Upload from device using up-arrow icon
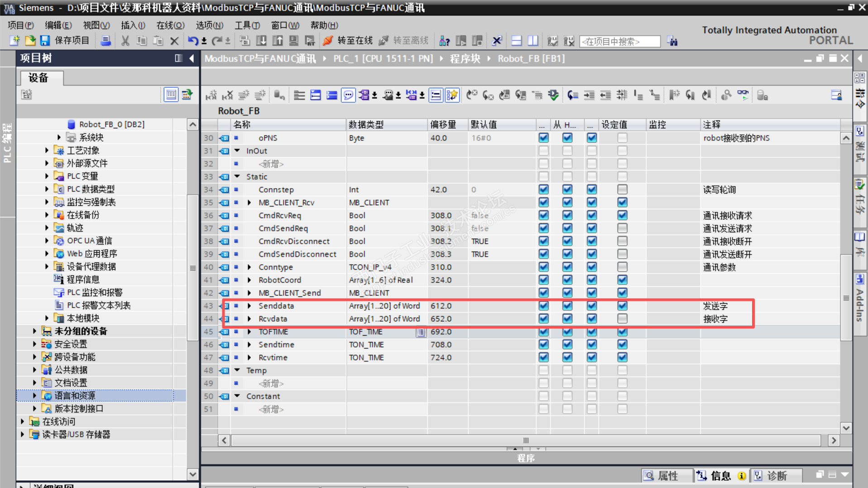Image resolution: width=868 pixels, height=488 pixels. pyautogui.click(x=278, y=41)
